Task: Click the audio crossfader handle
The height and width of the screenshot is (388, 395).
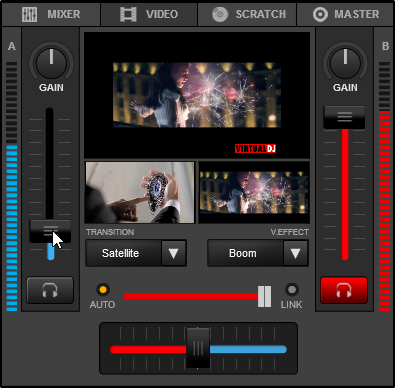Action: click(198, 348)
